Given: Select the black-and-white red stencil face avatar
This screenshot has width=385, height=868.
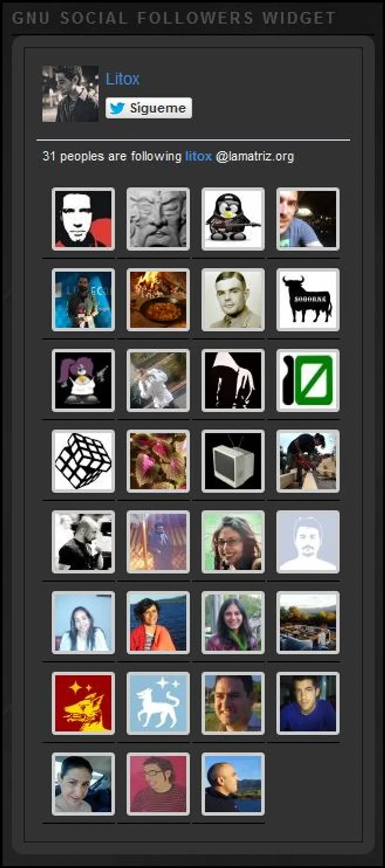Looking at the screenshot, I should tap(83, 219).
